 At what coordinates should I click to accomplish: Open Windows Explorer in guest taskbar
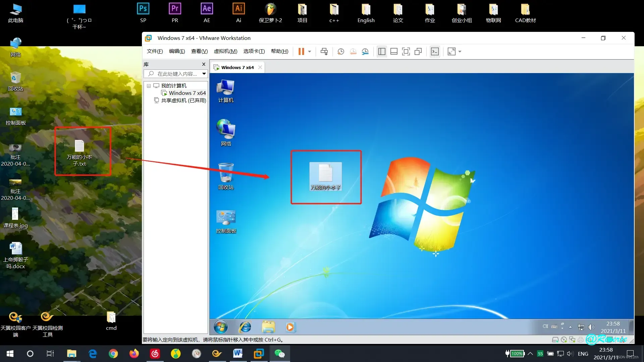coord(268,327)
